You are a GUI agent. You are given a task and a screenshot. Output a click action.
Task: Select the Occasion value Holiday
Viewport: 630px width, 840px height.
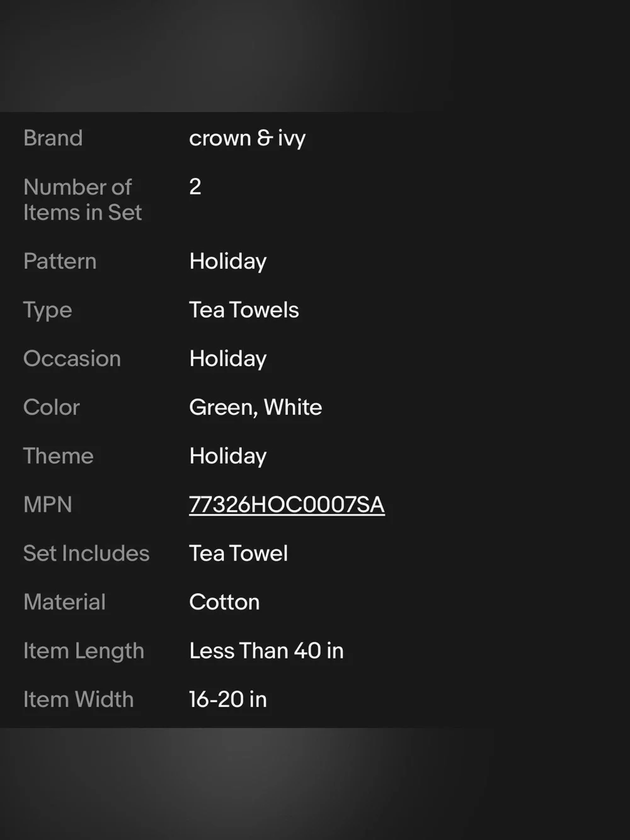[x=228, y=359]
